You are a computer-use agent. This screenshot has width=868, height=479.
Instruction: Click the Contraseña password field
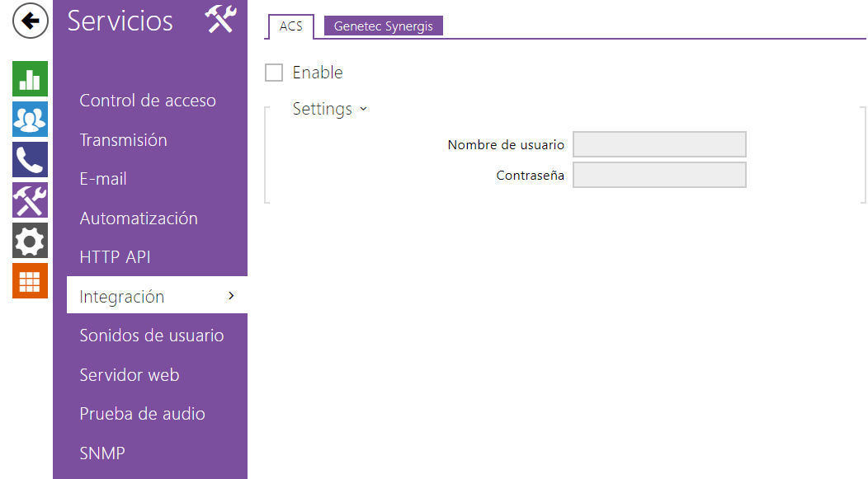(659, 175)
